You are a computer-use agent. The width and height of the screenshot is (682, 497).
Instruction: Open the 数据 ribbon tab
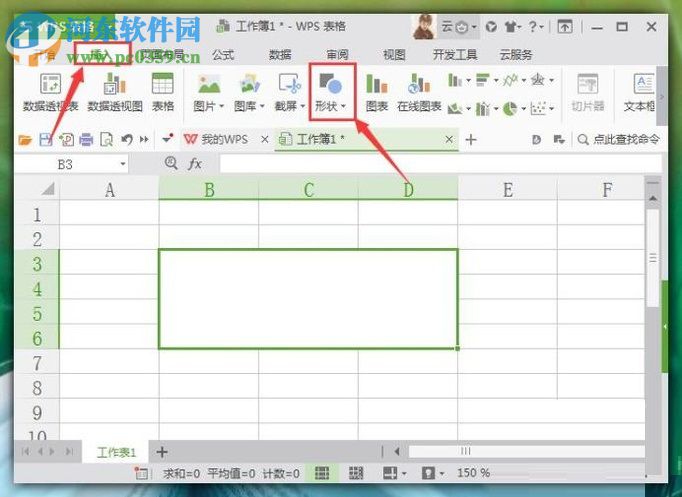280,55
